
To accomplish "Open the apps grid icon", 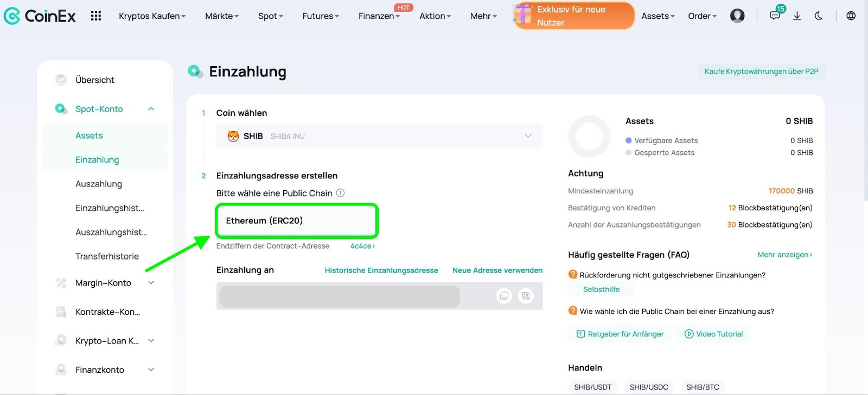I will click(96, 16).
